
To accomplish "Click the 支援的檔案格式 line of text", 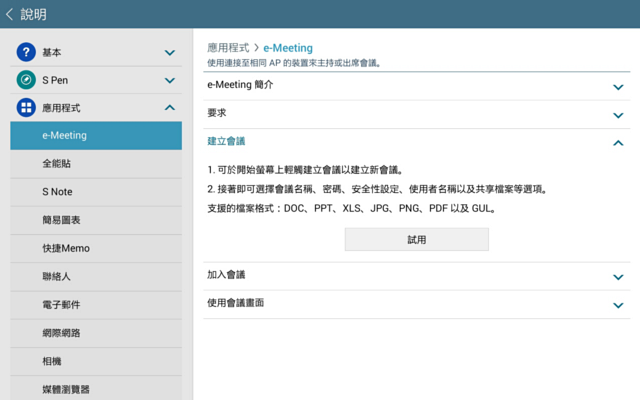I will 352,209.
